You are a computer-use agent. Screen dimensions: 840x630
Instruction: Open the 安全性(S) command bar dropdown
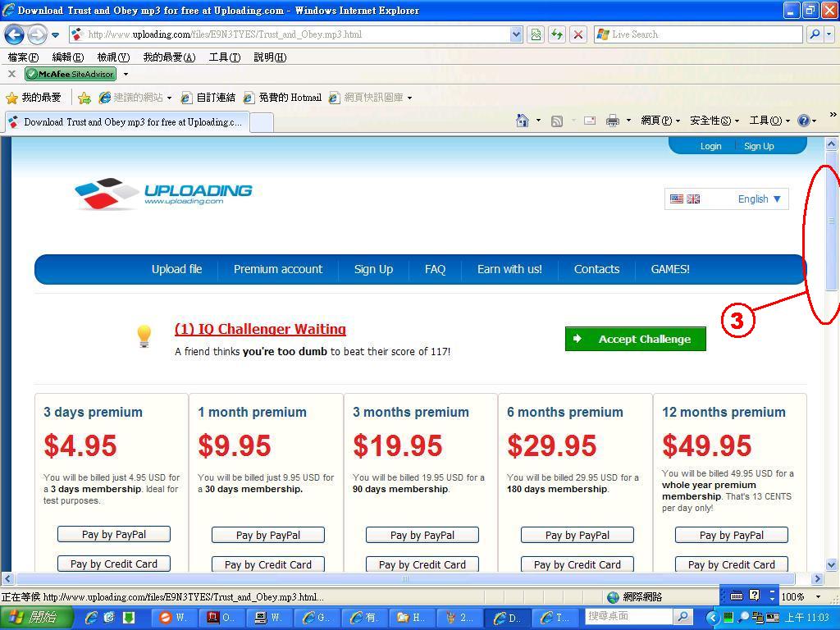pyautogui.click(x=714, y=121)
